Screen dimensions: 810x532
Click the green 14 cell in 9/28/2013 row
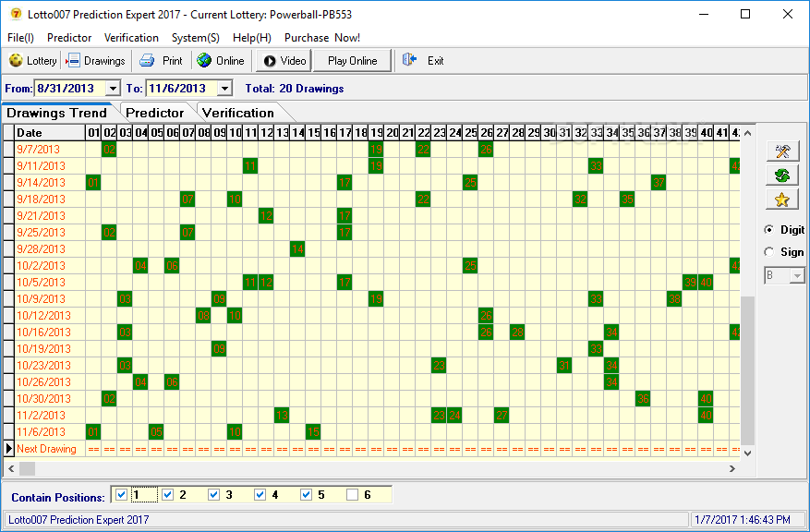[x=297, y=249]
